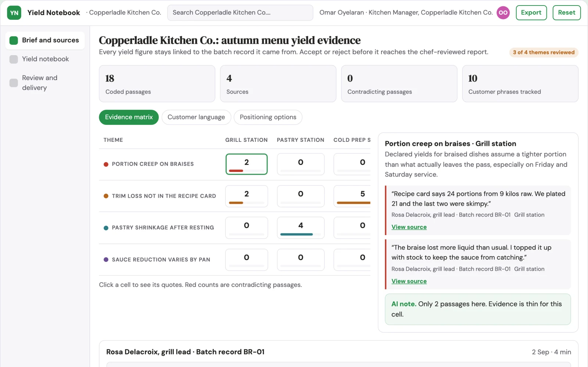The height and width of the screenshot is (367, 588).
Task: Select Pastry Shrinkage Grill Station cell
Action: point(246,228)
